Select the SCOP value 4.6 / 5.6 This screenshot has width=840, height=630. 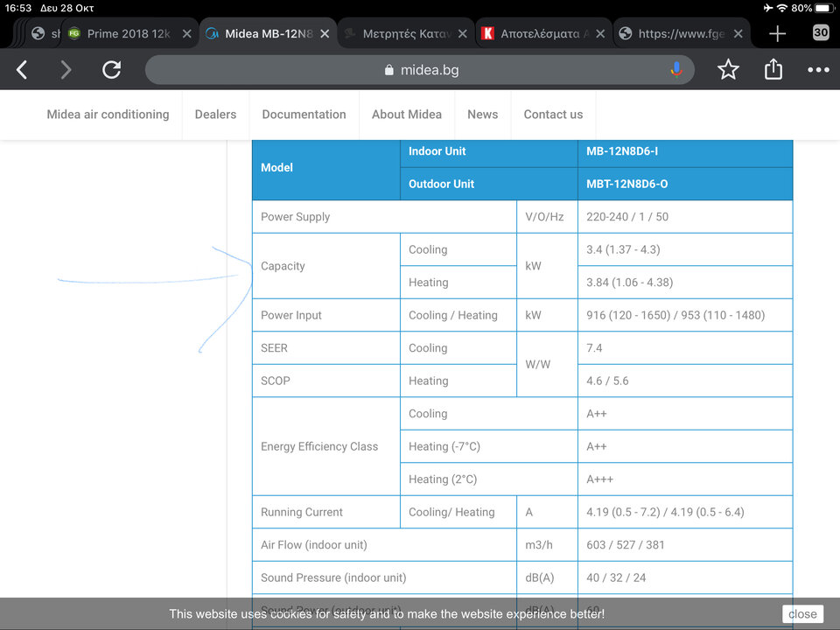coord(607,381)
